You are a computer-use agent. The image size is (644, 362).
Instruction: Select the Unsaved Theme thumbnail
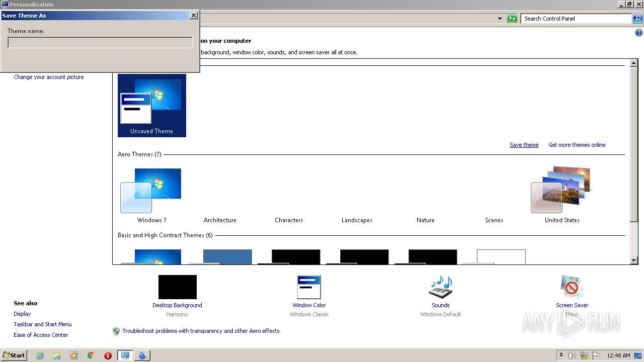point(152,106)
